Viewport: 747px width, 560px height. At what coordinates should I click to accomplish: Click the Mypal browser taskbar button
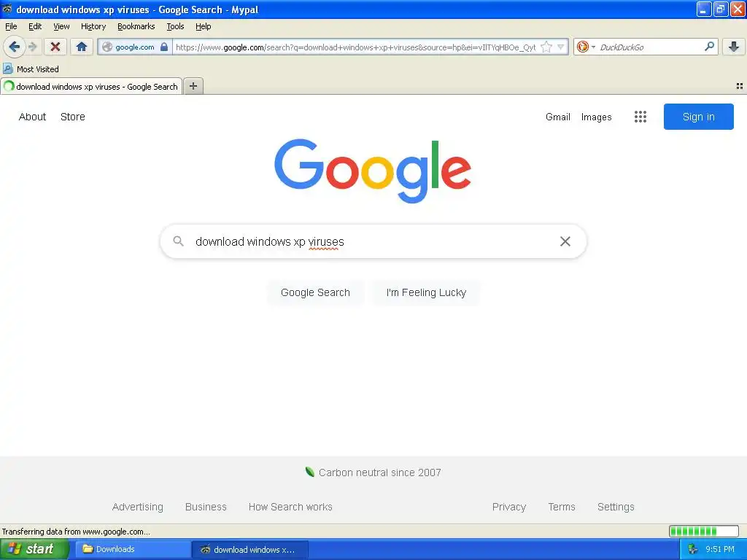251,549
